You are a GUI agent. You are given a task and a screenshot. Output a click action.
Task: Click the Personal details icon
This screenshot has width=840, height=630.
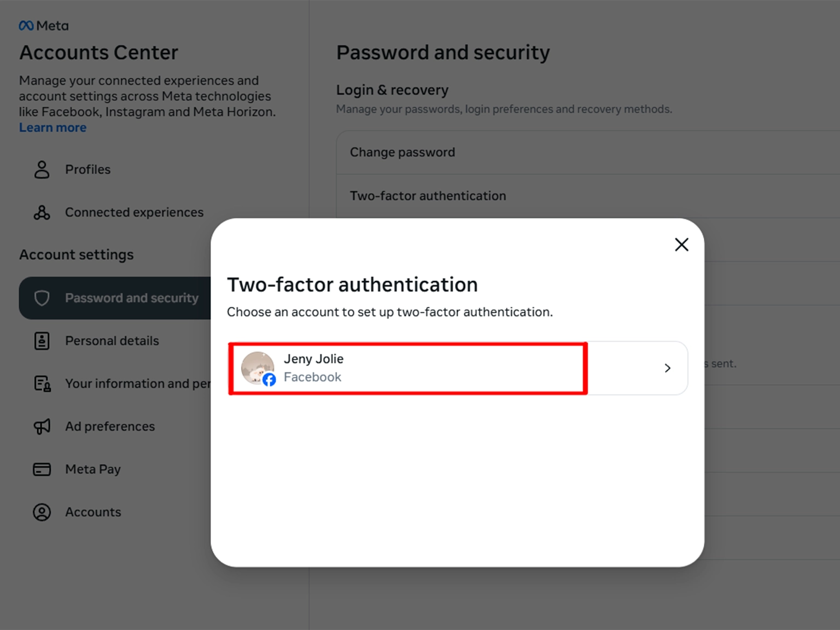[42, 340]
